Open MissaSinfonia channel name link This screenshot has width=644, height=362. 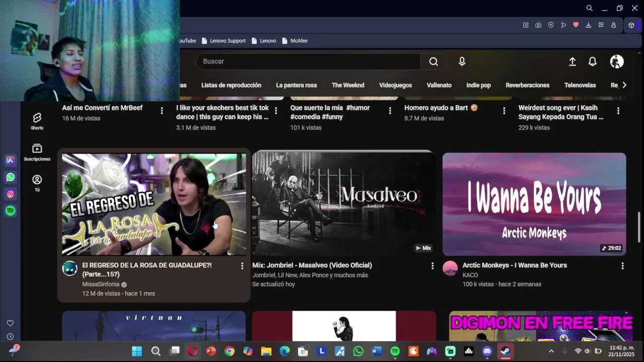(x=101, y=284)
